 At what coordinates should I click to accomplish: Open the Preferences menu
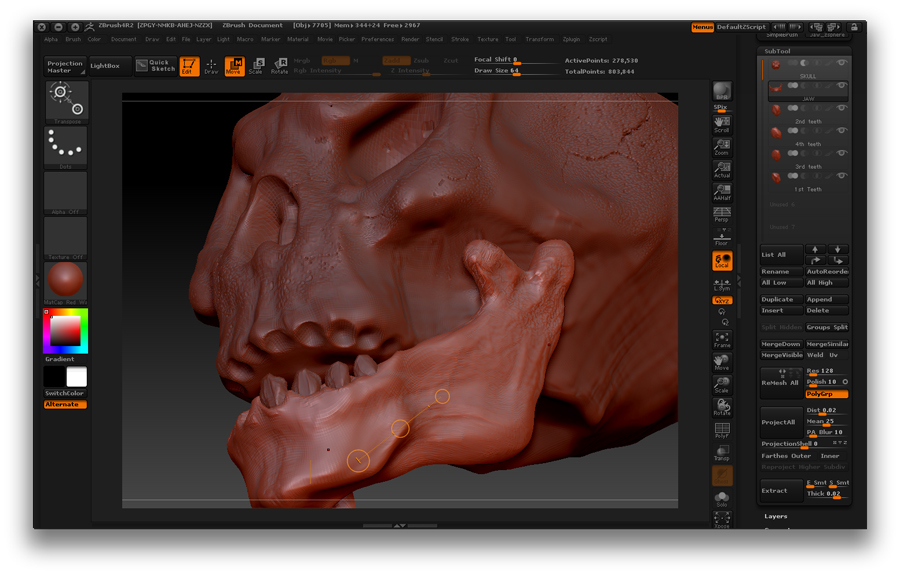[x=377, y=40]
